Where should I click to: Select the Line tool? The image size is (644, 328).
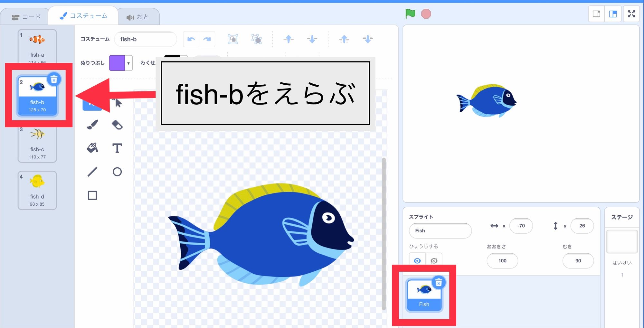point(92,172)
